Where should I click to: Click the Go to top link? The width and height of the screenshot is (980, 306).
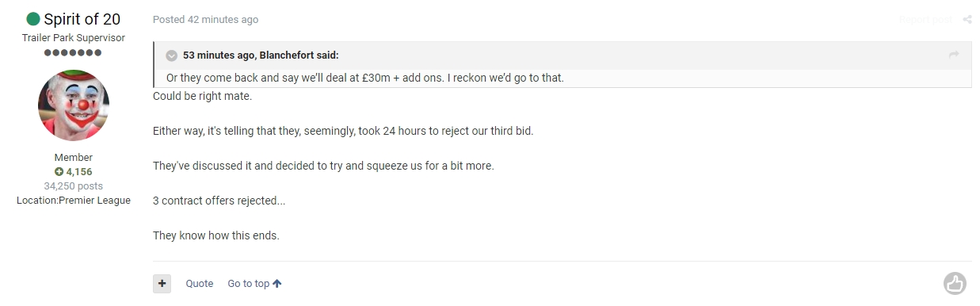pyautogui.click(x=249, y=284)
